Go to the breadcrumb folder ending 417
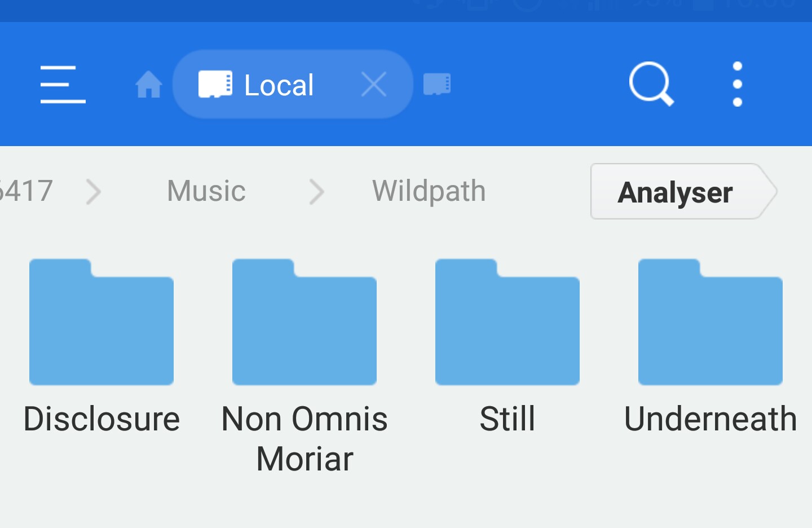The image size is (812, 528). (26, 191)
